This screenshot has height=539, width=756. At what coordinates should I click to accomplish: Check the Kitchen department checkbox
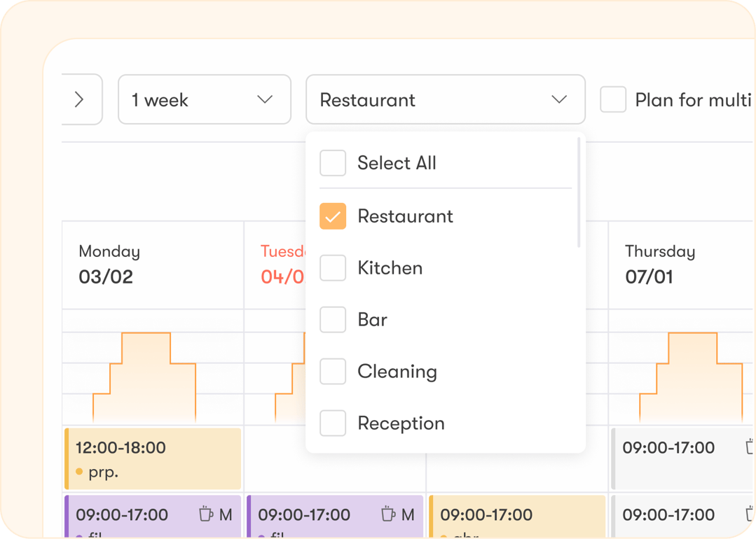point(333,267)
